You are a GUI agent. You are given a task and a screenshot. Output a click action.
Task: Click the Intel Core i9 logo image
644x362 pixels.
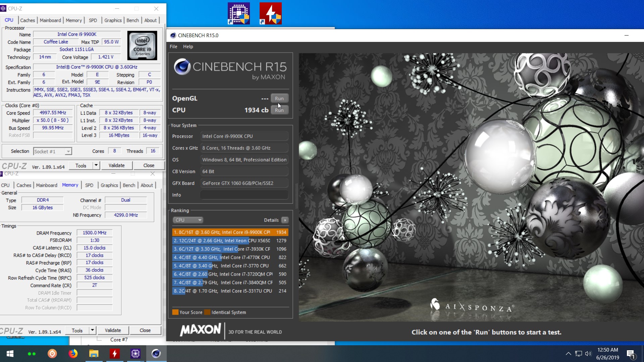142,46
